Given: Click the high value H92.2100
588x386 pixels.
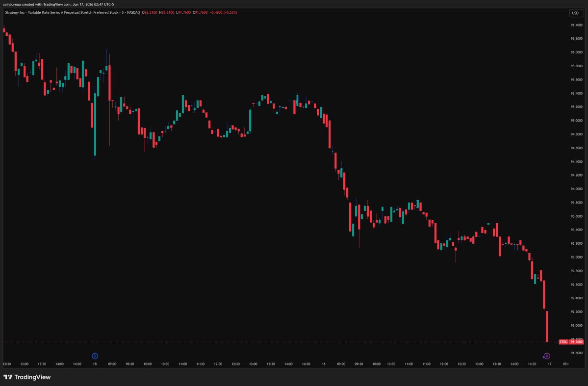Looking at the screenshot, I should (167, 12).
